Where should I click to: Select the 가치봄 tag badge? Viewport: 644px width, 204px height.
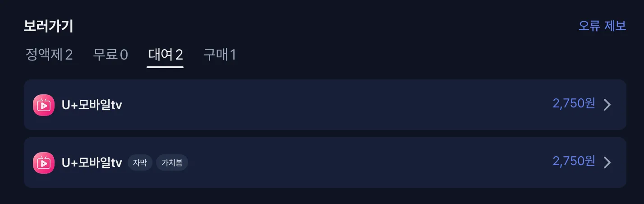tap(172, 162)
